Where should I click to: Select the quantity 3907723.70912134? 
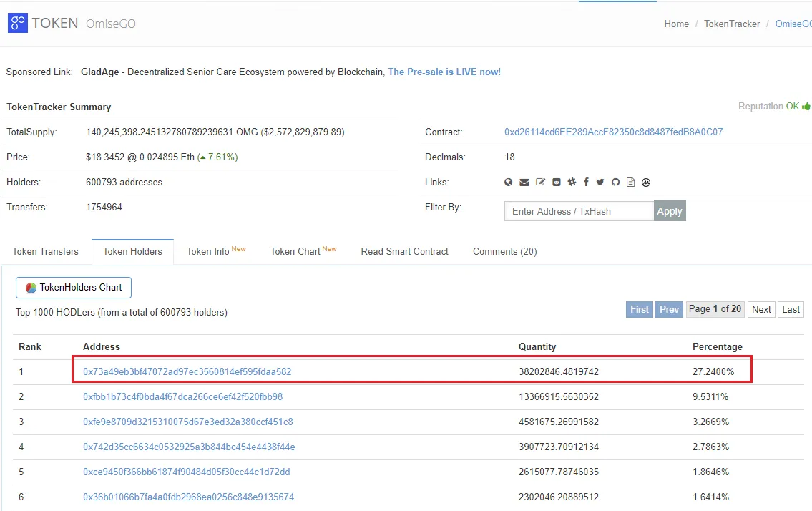(559, 447)
